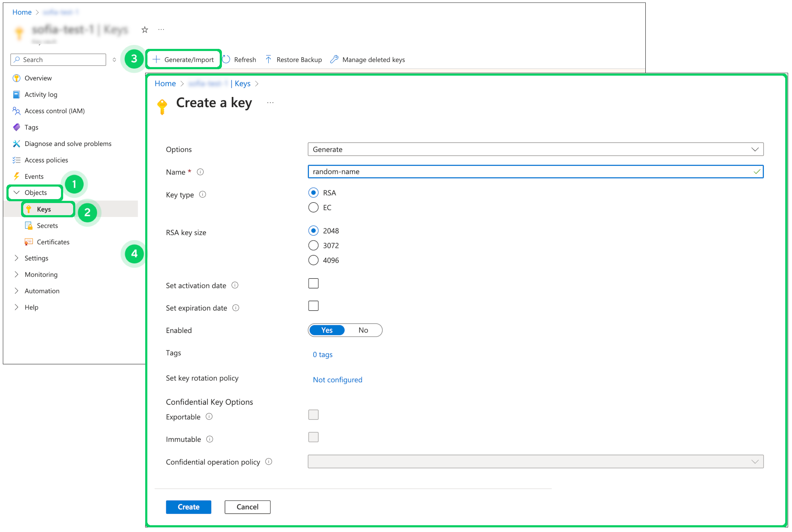Screen dimensions: 792x532
Task: Open Secrets in the sidebar
Action: click(47, 226)
